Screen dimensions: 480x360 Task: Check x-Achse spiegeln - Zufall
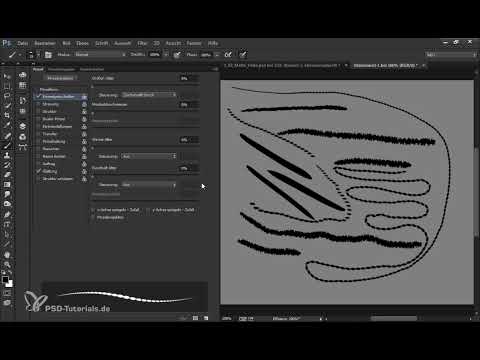coord(93,210)
